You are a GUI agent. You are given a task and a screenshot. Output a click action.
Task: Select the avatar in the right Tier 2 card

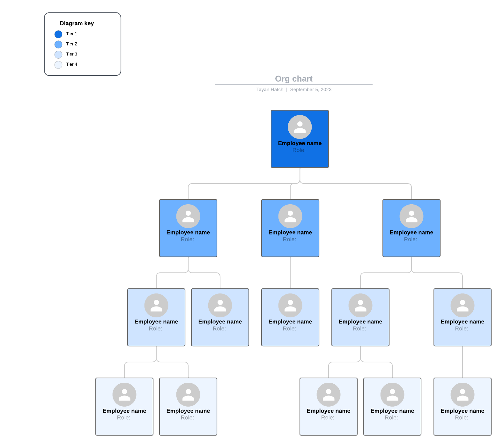411,216
